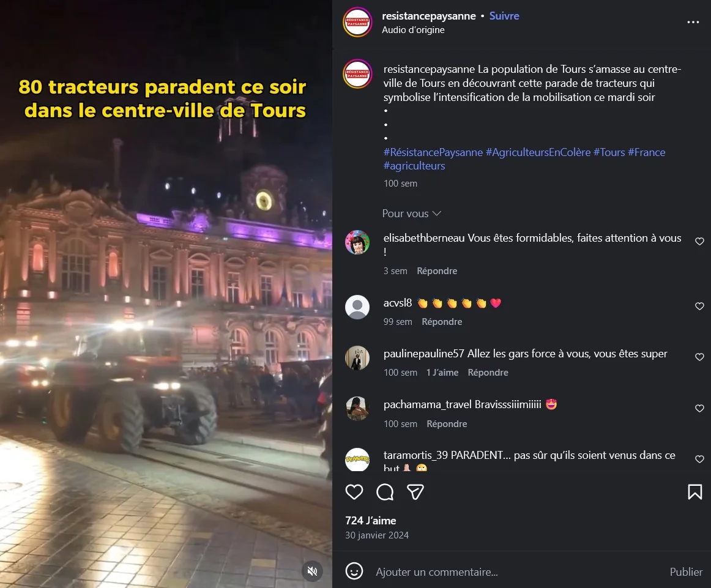Open the emoji picker smiley icon
The image size is (711, 588).
pyautogui.click(x=354, y=571)
